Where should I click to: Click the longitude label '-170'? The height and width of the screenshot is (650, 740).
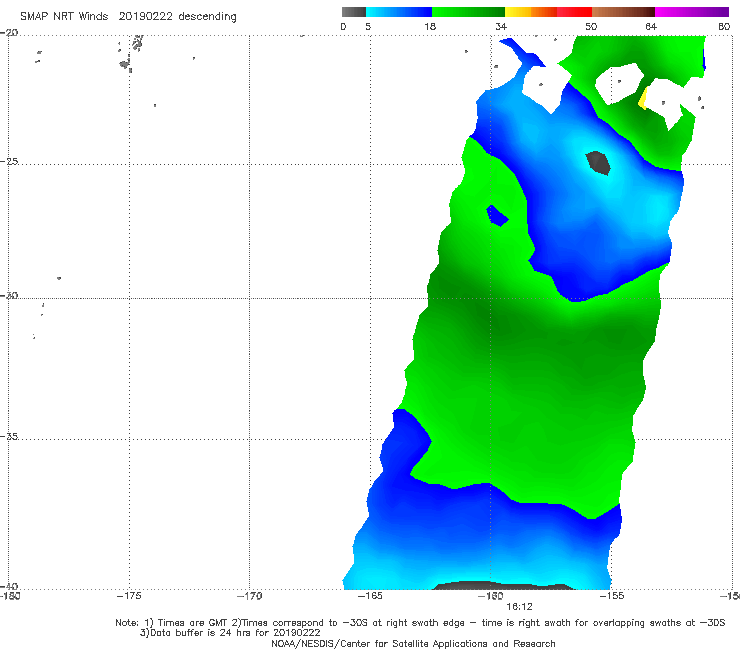pos(249,596)
